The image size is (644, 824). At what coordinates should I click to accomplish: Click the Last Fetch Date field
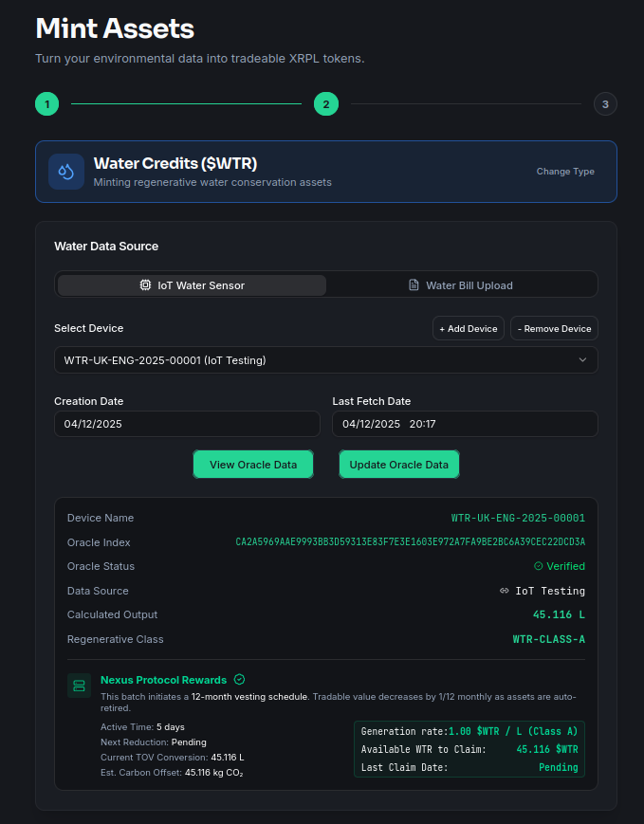[466, 424]
